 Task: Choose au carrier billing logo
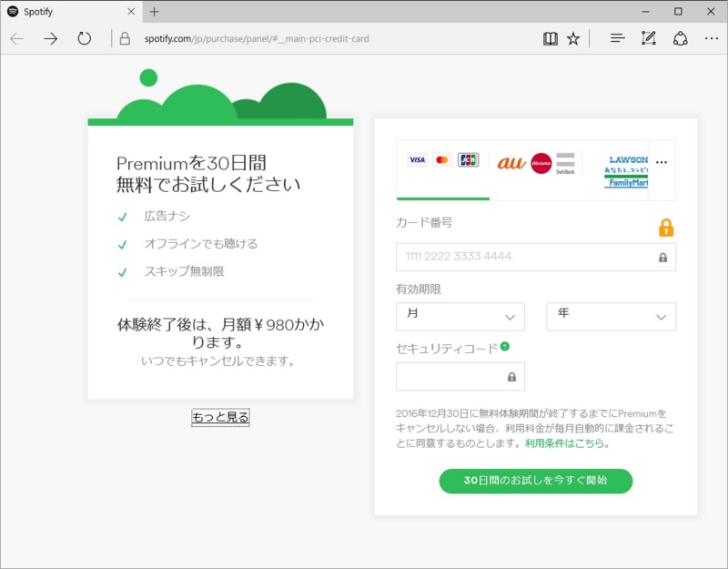(511, 163)
